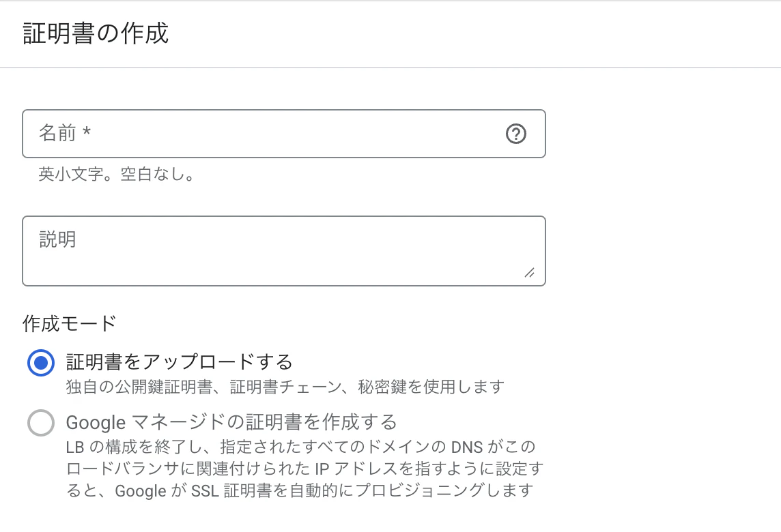Enable the Google-managed certificate radio option
The height and width of the screenshot is (532, 781).
point(41,423)
